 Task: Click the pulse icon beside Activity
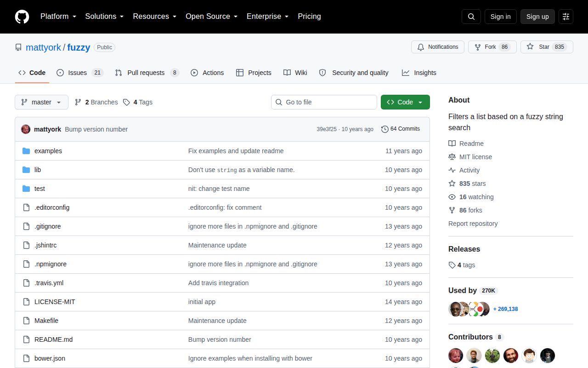point(452,170)
